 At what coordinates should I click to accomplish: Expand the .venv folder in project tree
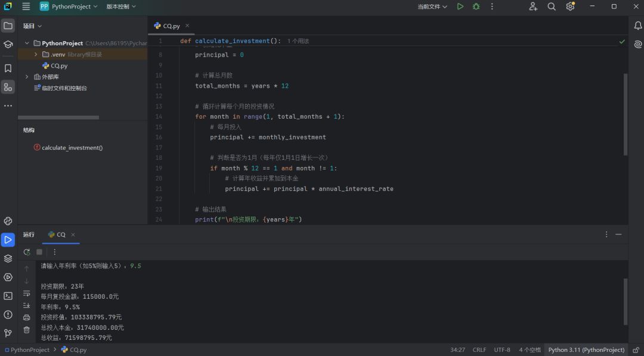click(x=36, y=54)
